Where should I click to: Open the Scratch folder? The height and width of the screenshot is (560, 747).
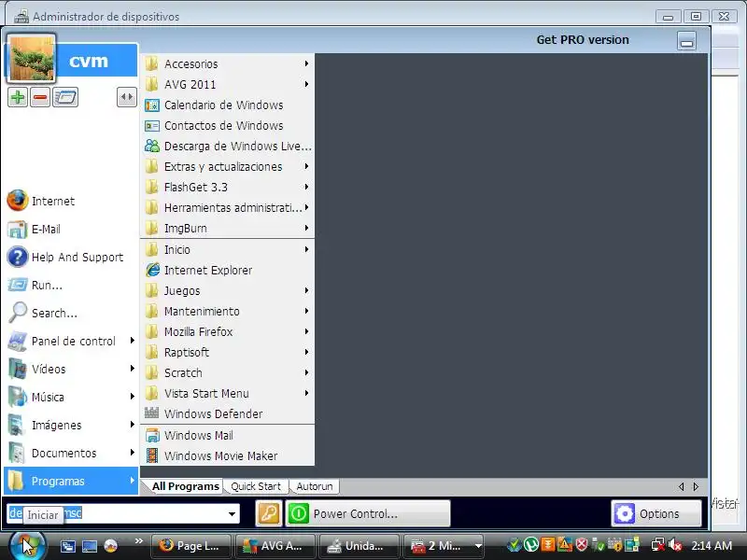[x=227, y=372]
